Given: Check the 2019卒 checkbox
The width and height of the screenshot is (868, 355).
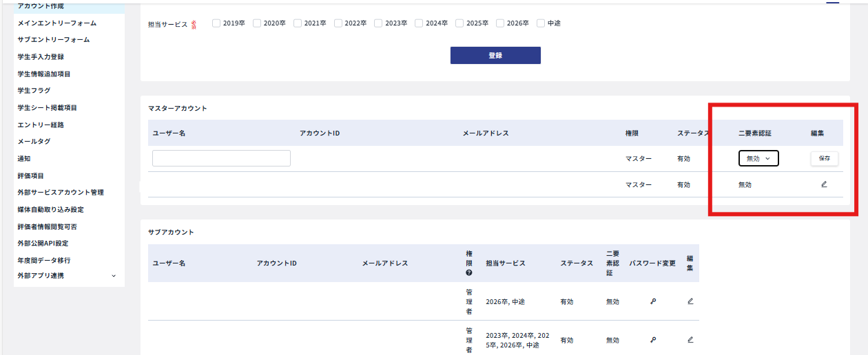Looking at the screenshot, I should 216,23.
